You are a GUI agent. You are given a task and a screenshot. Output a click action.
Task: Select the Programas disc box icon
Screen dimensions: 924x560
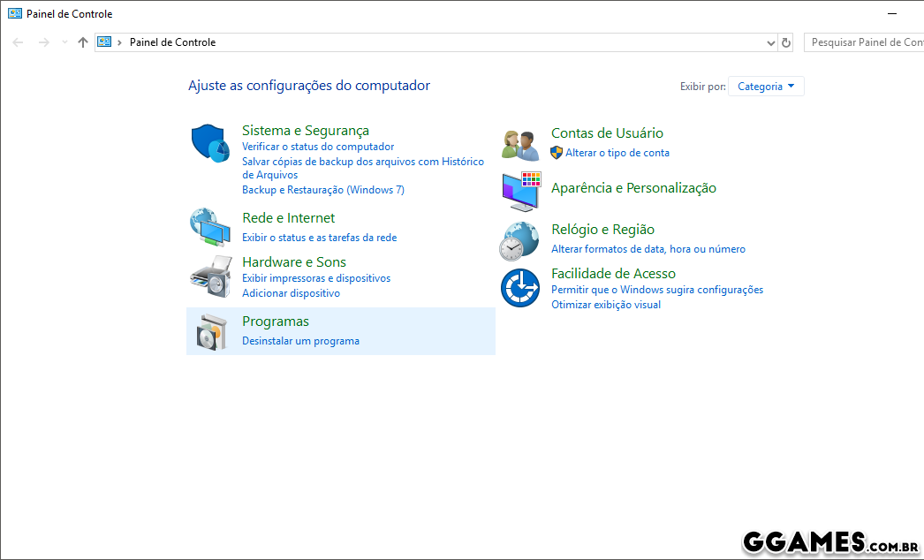coord(210,332)
